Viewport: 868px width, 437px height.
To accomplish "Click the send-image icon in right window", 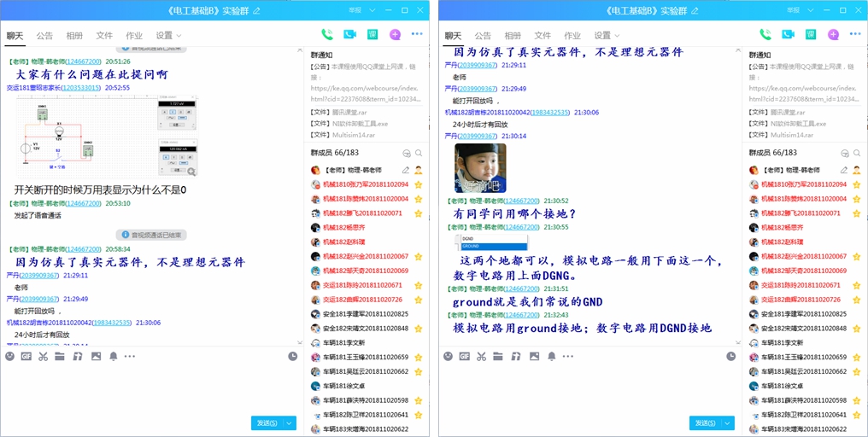I will pyautogui.click(x=534, y=356).
